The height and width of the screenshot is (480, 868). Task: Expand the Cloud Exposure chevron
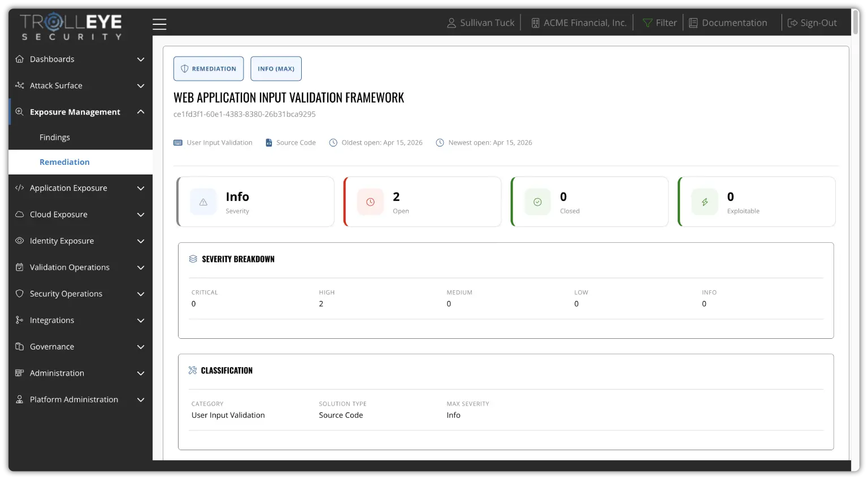(141, 215)
